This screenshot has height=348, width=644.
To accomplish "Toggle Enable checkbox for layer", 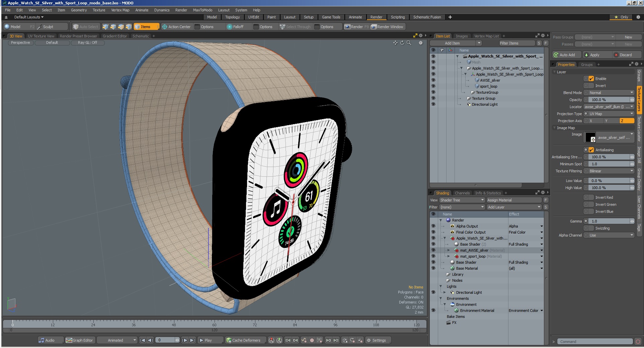I will click(591, 79).
